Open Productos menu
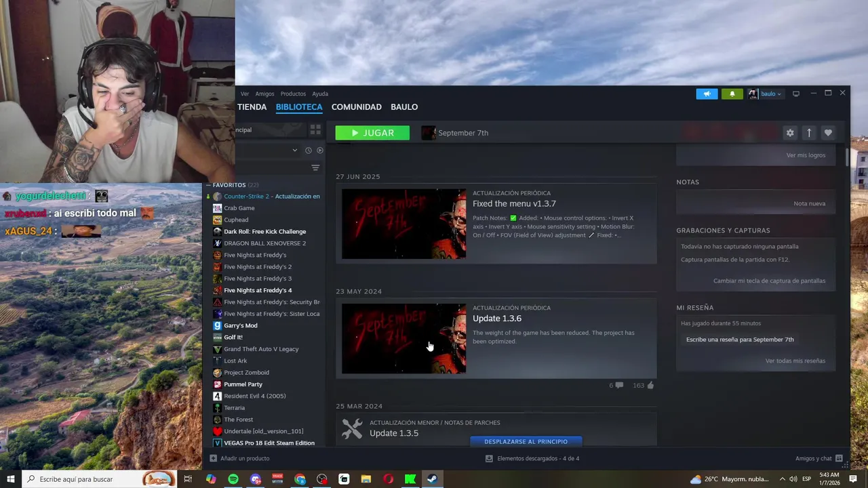This screenshot has width=868, height=488. pyautogui.click(x=293, y=94)
